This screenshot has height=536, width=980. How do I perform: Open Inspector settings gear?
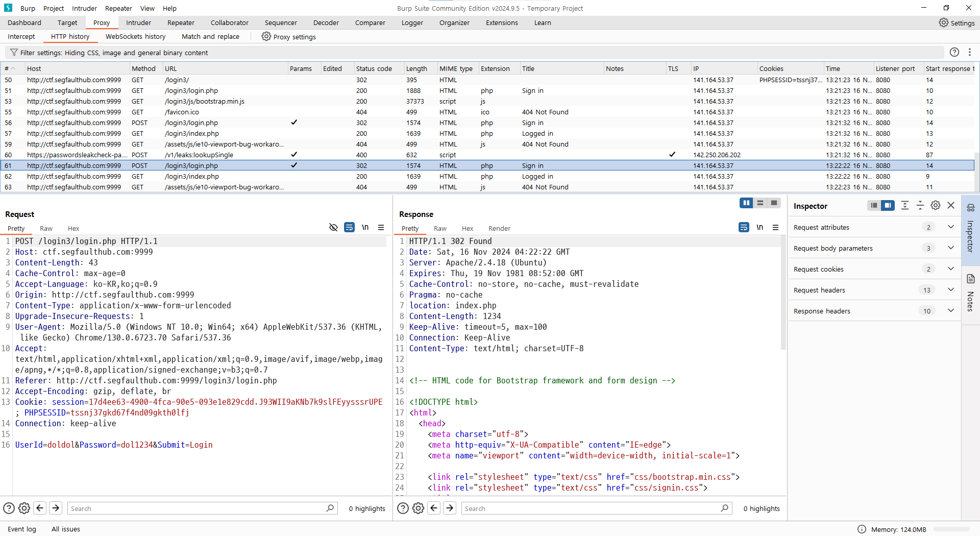(936, 205)
